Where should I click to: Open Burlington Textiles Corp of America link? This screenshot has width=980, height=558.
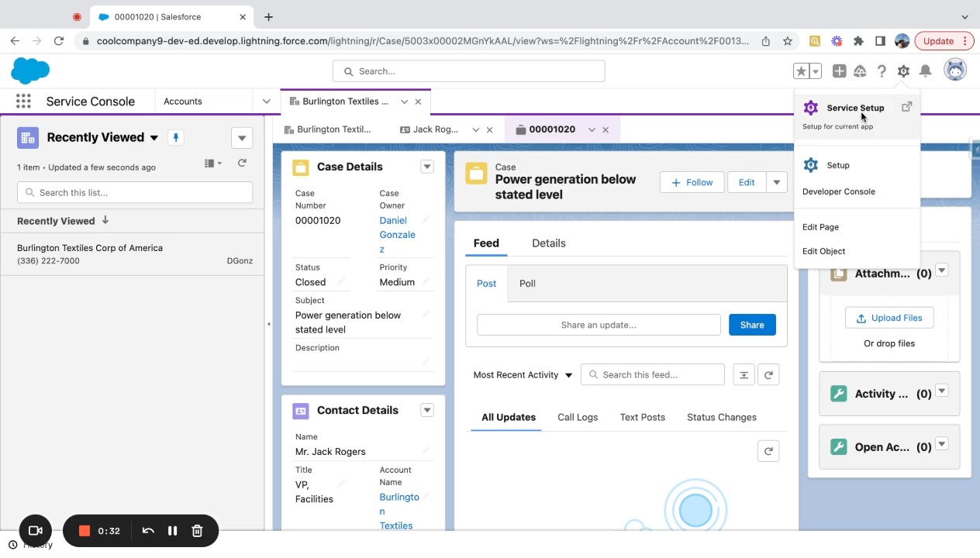pos(90,248)
